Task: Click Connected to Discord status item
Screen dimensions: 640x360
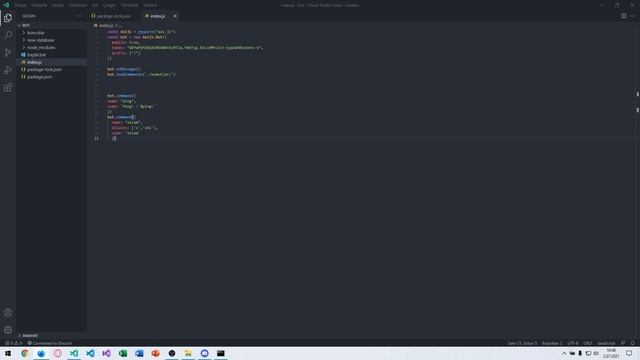Action: (50, 343)
